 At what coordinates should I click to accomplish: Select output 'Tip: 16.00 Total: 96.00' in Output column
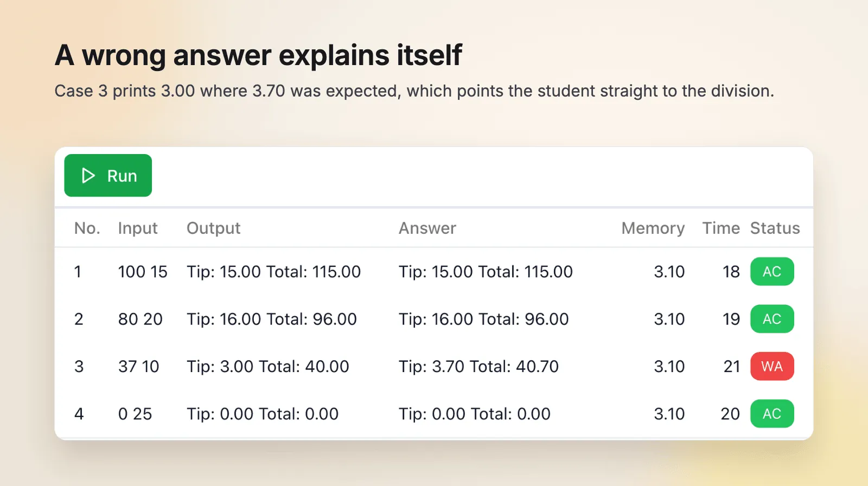pyautogui.click(x=272, y=319)
